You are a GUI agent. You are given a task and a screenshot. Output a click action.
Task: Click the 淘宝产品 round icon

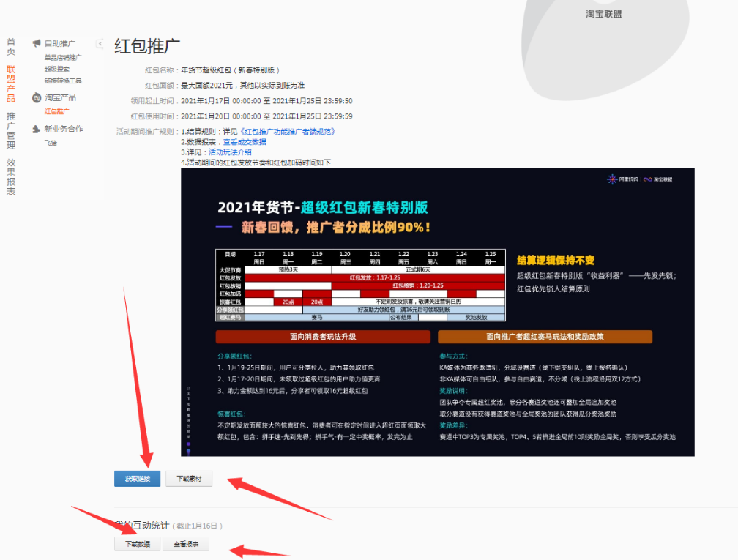coord(37,97)
